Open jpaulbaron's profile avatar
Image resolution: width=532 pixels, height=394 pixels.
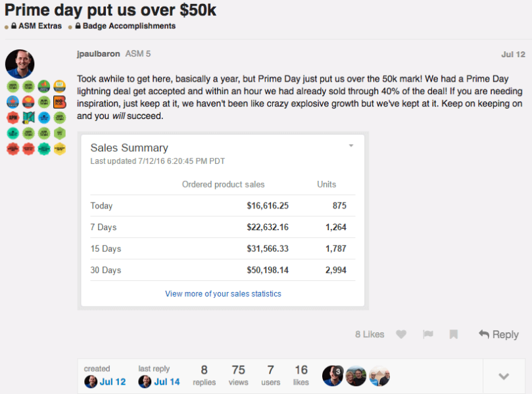(20, 64)
